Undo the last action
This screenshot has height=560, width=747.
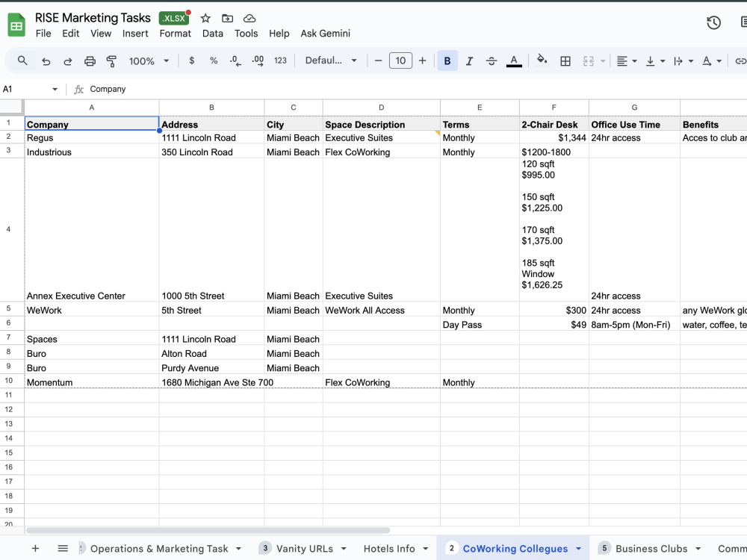pyautogui.click(x=46, y=61)
